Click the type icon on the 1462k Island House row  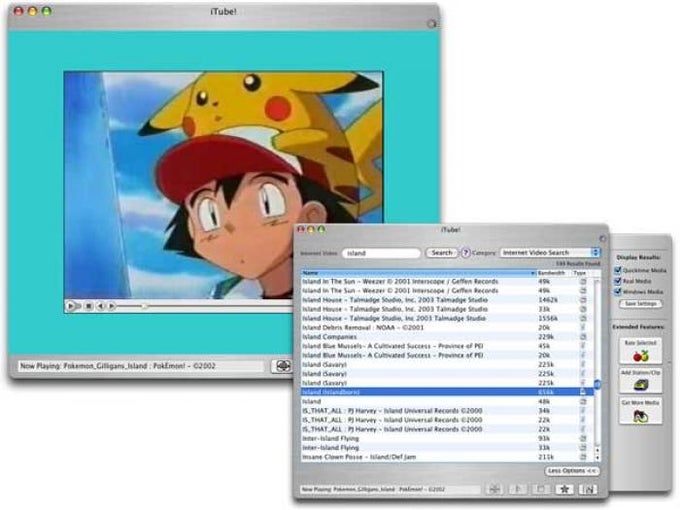pos(583,300)
